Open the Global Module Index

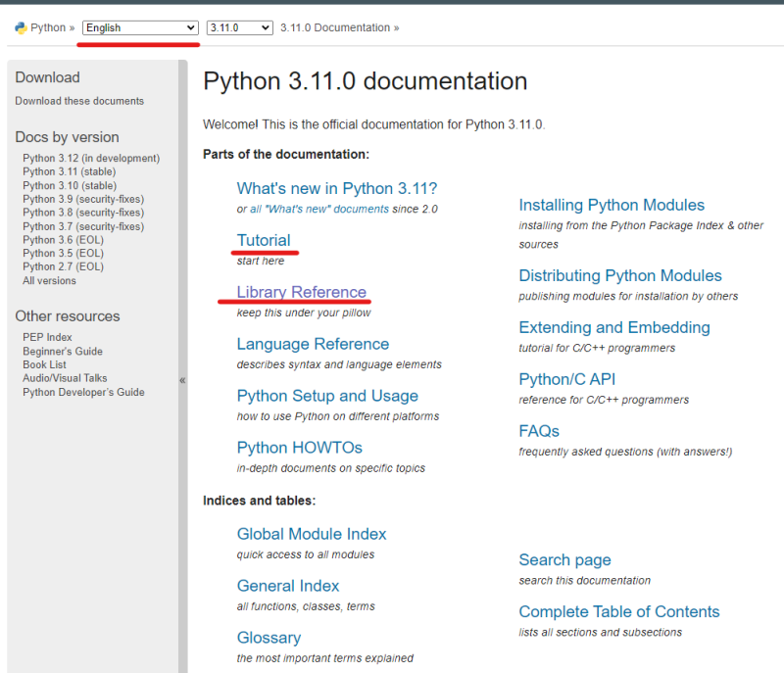[312, 534]
